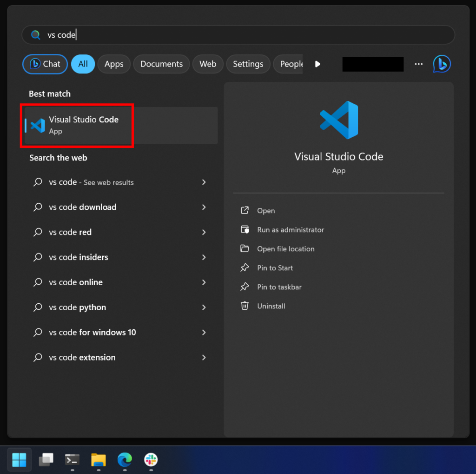Image resolution: width=476 pixels, height=474 pixels.
Task: Open the three-dots more options menu
Action: pos(419,64)
